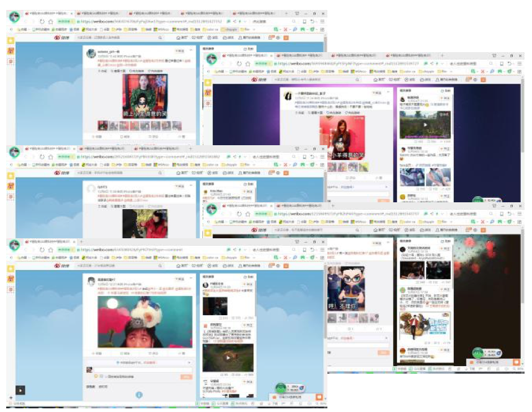This screenshot has width=532, height=412.
Task: Reload the page in the dark rainy-background window
Action: 239,214
